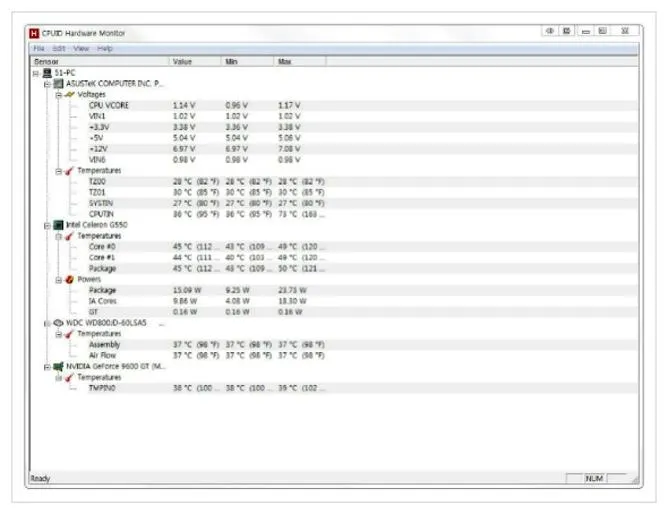668x514 pixels.
Task: Collapse the Powers group
Action: (58, 280)
